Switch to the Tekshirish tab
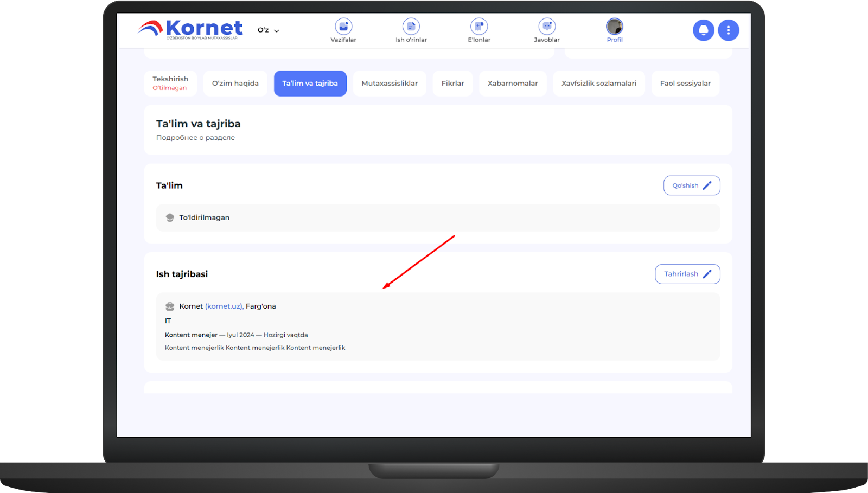Screen dimensions: 868x493 pos(170,84)
